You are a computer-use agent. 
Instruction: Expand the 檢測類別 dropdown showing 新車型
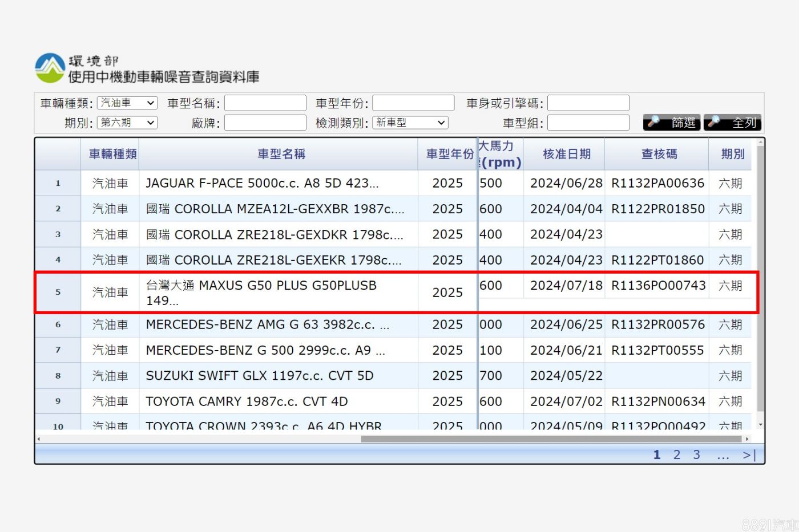coord(410,123)
